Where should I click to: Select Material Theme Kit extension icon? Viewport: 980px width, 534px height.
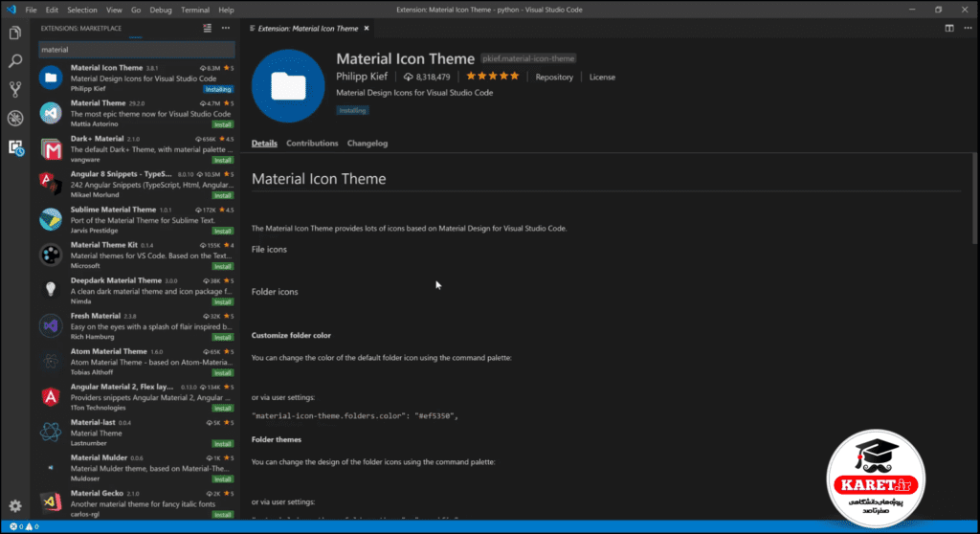pos(51,256)
